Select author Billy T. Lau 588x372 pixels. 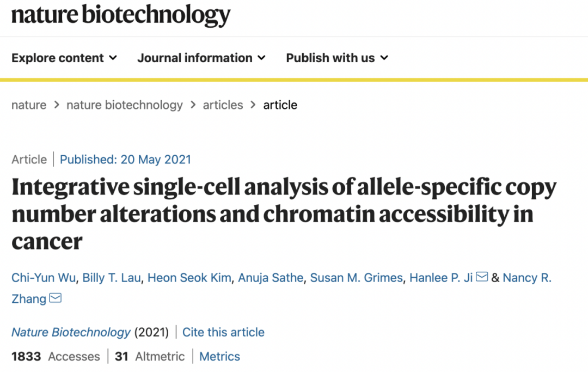[x=112, y=277]
